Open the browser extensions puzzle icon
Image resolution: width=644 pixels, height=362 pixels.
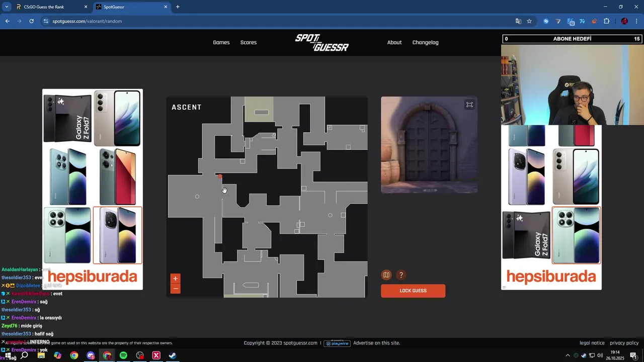pos(606,21)
